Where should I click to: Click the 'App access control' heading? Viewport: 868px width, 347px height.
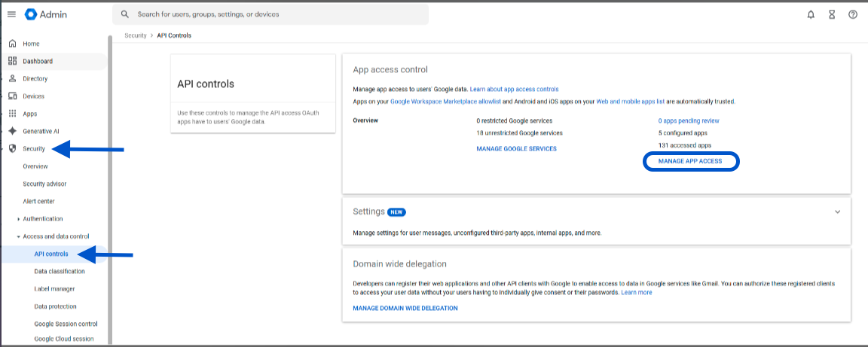click(390, 70)
